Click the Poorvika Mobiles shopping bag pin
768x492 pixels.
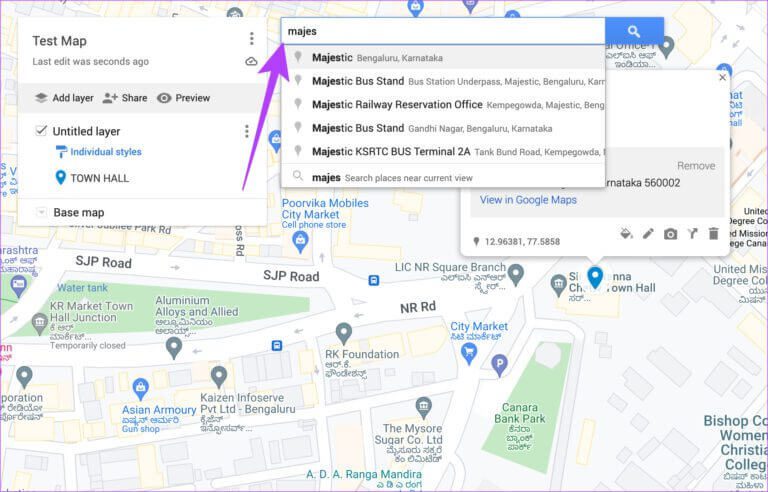[300, 242]
